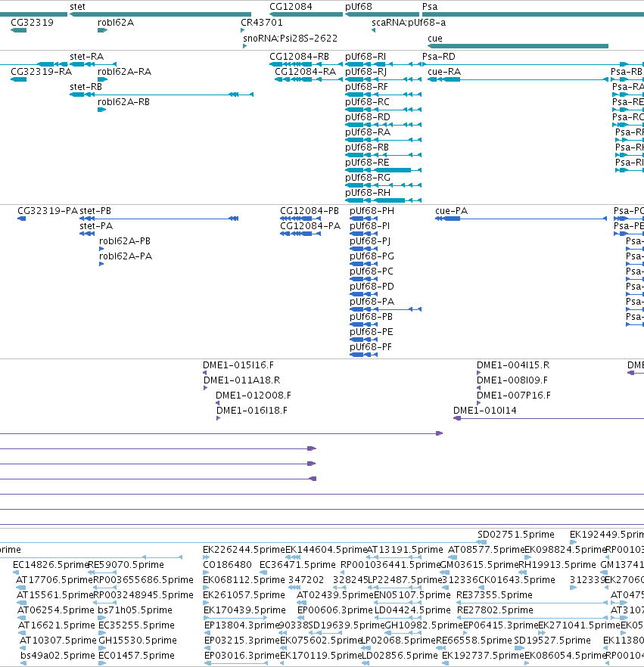This screenshot has height=667, width=644.
Task: Select the DME1-015I16.F clone marker
Action: click(205, 373)
